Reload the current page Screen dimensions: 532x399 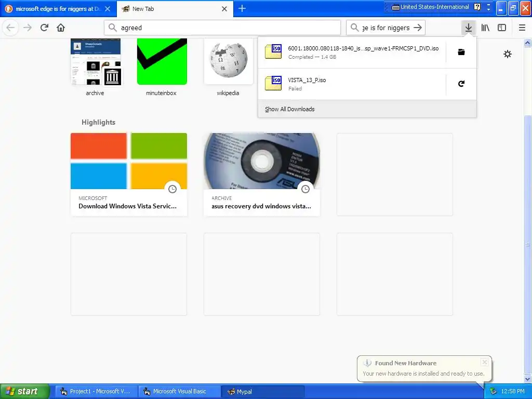click(x=44, y=28)
